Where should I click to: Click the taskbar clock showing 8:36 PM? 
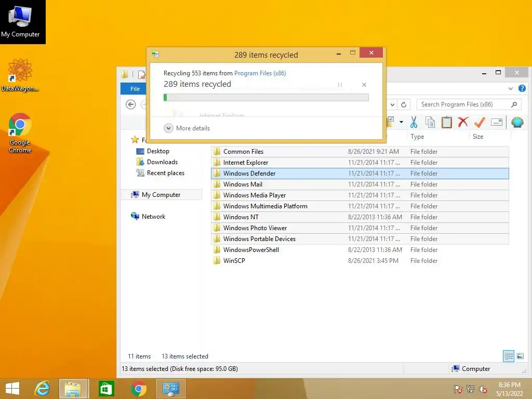[x=509, y=389]
